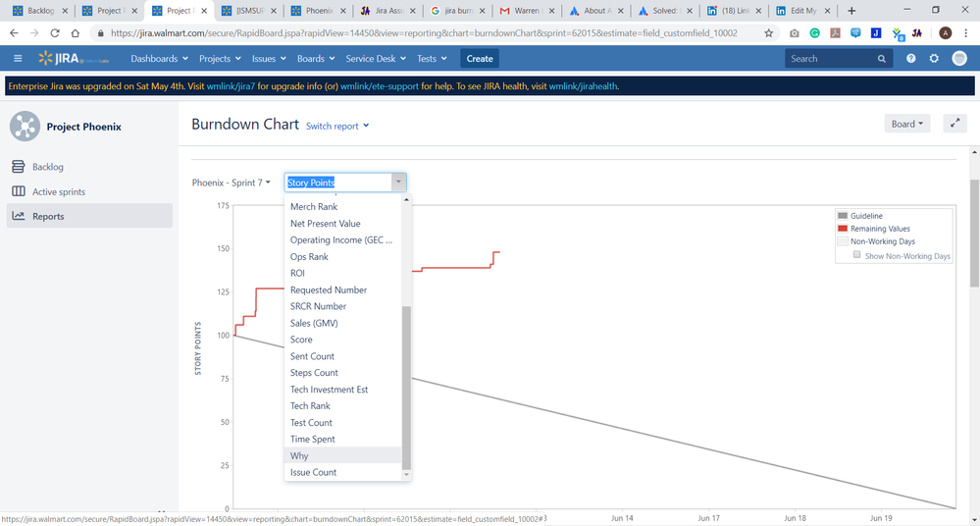Select Merch Rank from the list

tap(342, 206)
